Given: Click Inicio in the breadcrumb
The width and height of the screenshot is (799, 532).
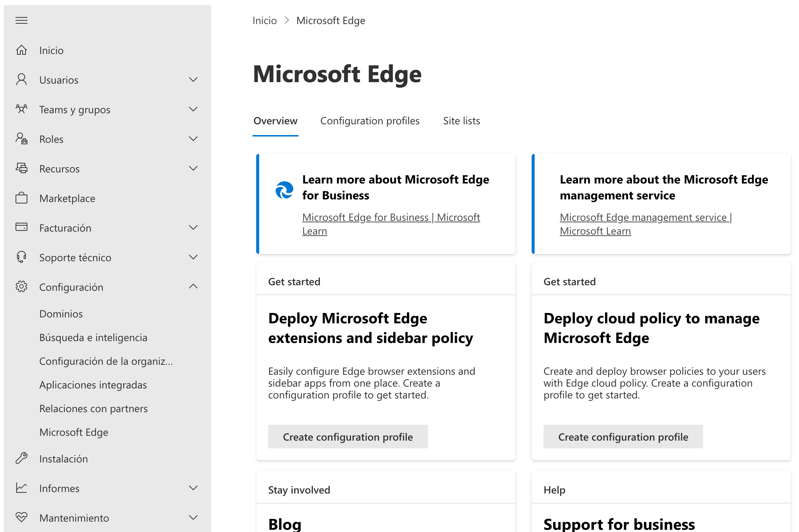Looking at the screenshot, I should pyautogui.click(x=264, y=21).
